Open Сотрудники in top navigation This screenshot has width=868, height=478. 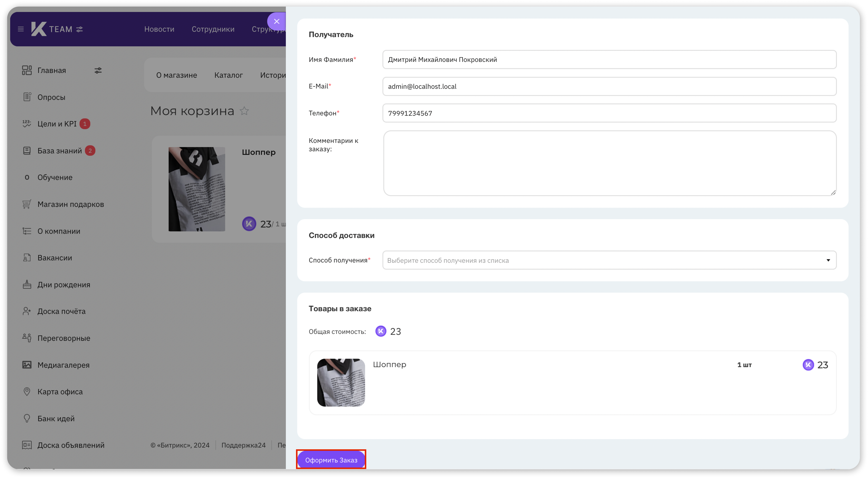(x=213, y=29)
